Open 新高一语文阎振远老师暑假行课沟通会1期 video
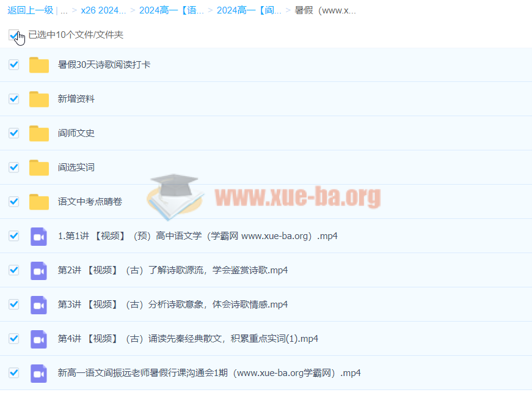 [209, 373]
